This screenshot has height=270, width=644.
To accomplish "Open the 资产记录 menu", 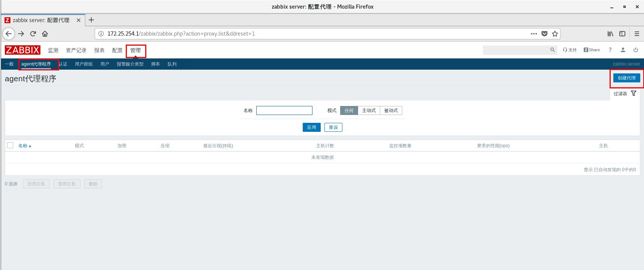I will coord(76,50).
